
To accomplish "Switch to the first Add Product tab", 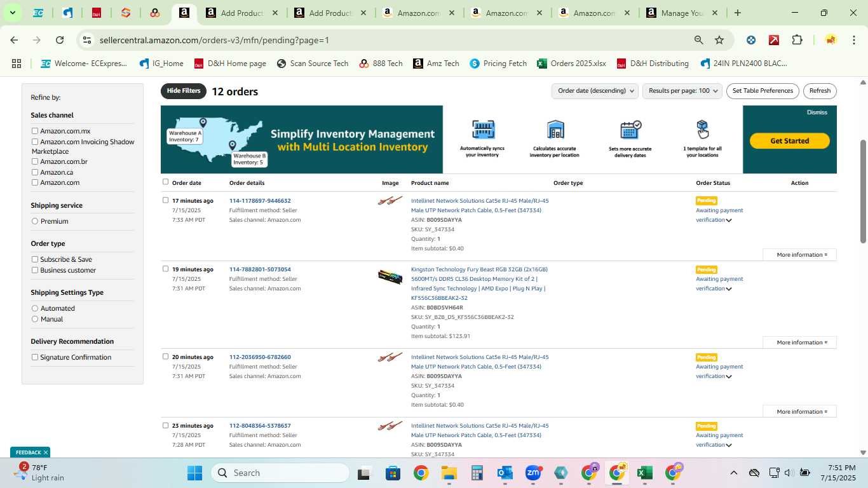I will pyautogui.click(x=241, y=13).
